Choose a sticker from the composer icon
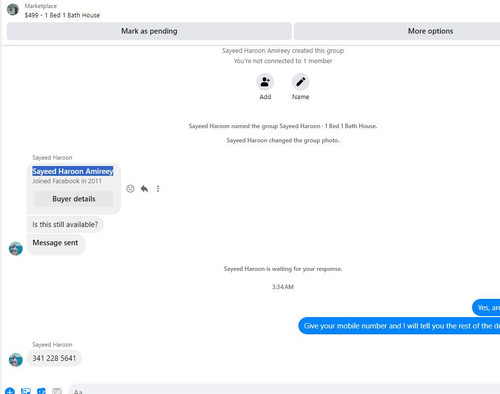Screen dimensions: 500x394 [41, 391]
